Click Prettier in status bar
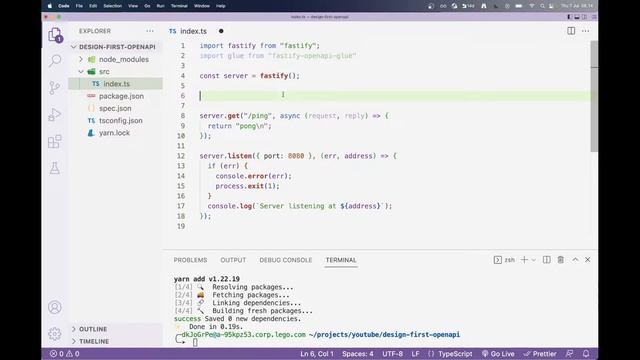Image resolution: width=640 pixels, height=360 pixels. [x=540, y=354]
